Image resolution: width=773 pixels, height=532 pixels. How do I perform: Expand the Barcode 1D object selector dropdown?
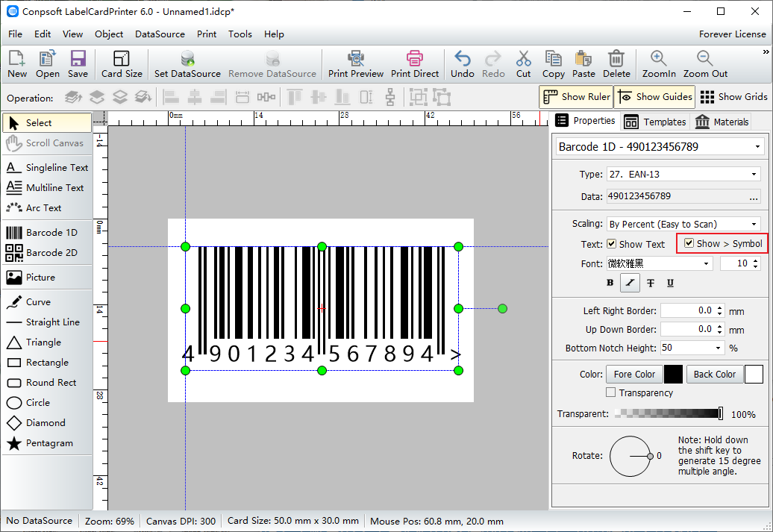pos(757,147)
